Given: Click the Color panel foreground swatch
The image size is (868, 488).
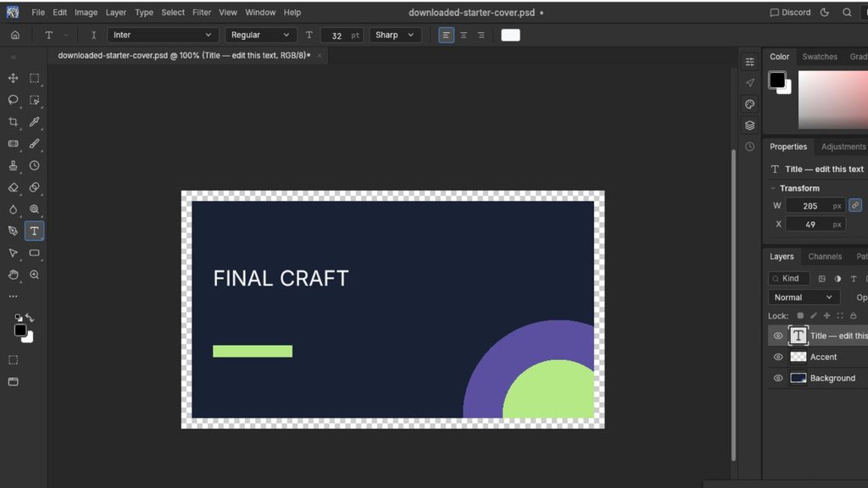Looking at the screenshot, I should [x=776, y=80].
